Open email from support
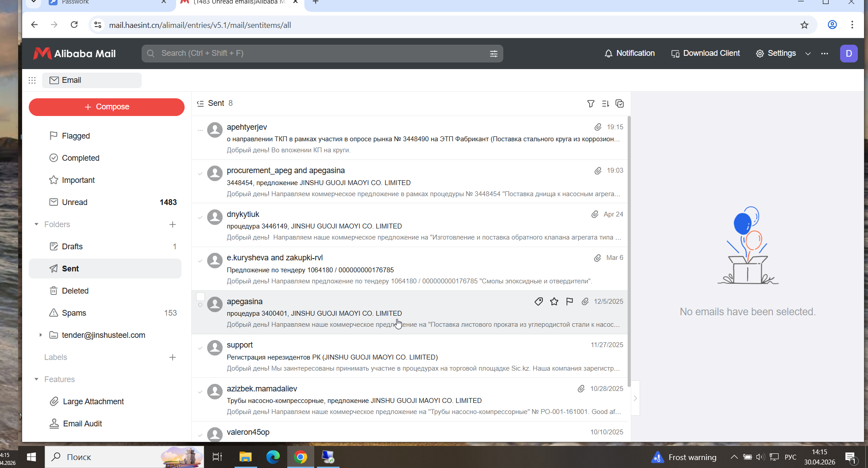 410,356
